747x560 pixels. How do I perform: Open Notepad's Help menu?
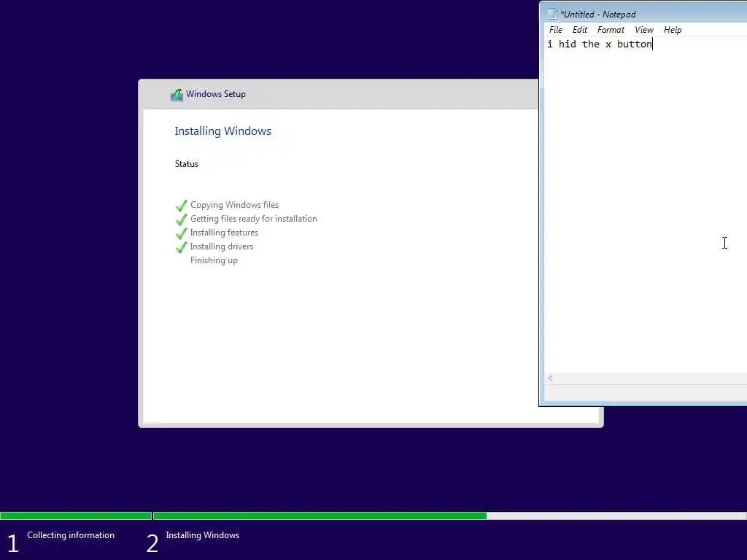673,29
